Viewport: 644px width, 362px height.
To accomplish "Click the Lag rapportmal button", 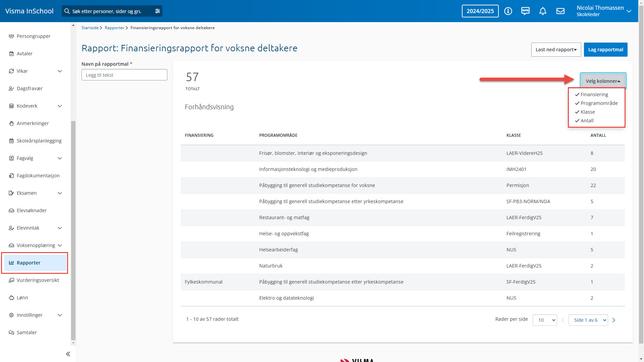I will (x=605, y=50).
